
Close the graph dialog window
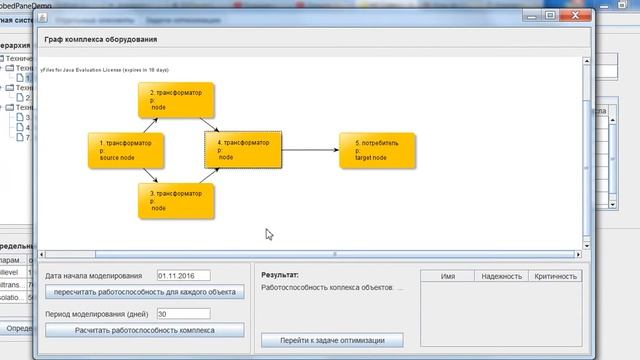coord(576,16)
